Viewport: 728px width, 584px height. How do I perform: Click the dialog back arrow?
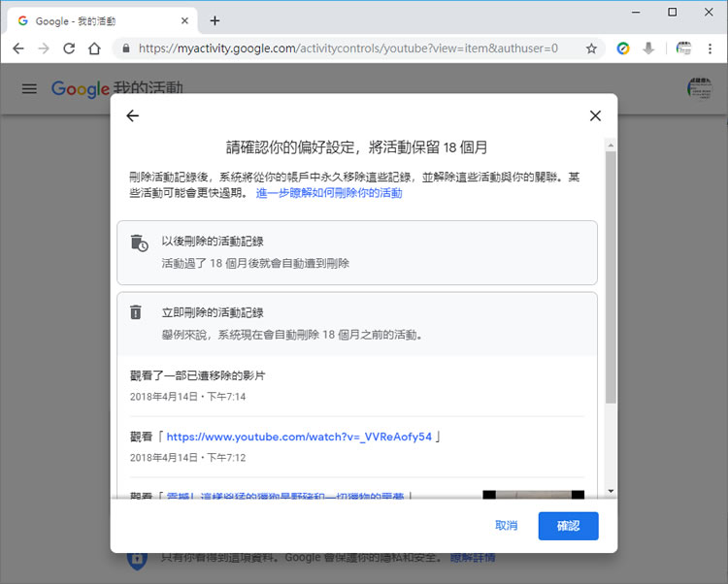pyautogui.click(x=133, y=115)
